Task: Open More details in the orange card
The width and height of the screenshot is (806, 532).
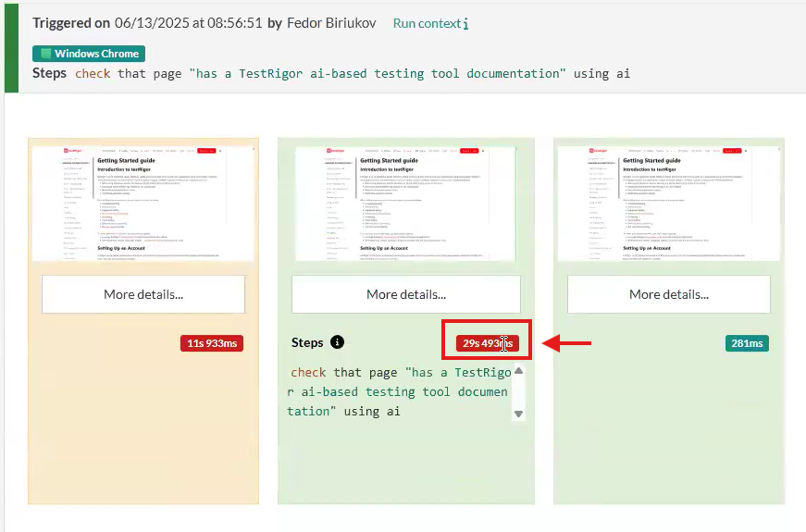Action: coord(143,294)
